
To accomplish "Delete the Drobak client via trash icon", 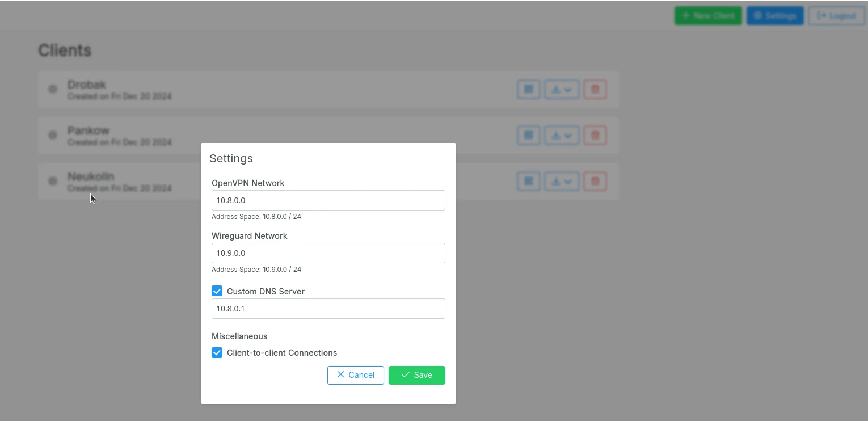I will 595,90.
